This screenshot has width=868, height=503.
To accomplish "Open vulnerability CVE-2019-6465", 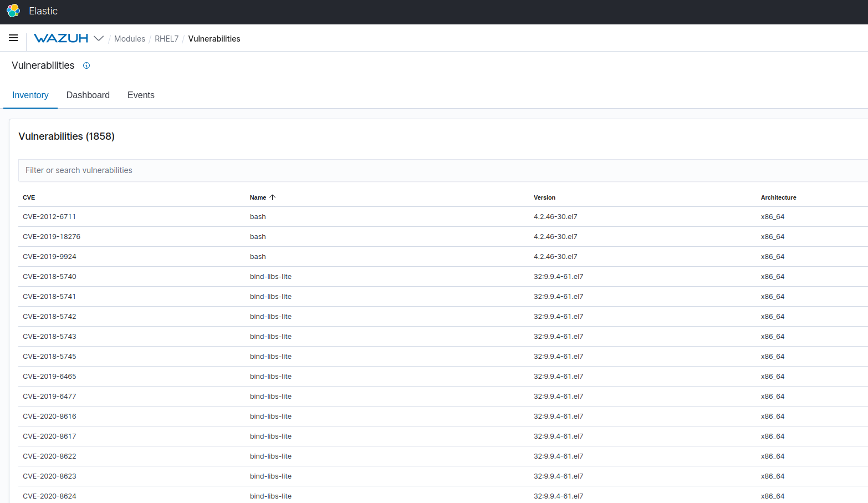I will click(49, 376).
